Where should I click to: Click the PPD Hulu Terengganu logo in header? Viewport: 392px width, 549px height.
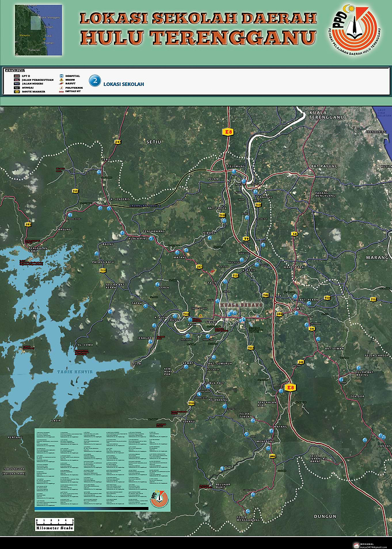click(x=355, y=31)
